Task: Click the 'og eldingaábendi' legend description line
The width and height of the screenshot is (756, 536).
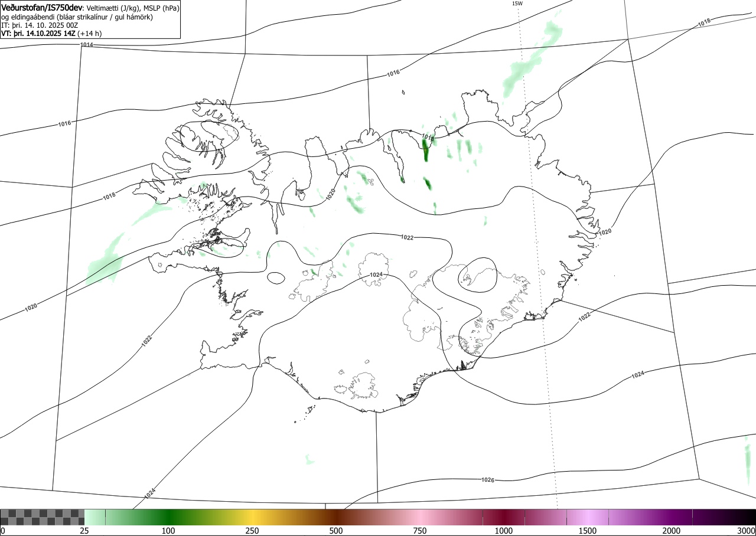Action: [77, 17]
